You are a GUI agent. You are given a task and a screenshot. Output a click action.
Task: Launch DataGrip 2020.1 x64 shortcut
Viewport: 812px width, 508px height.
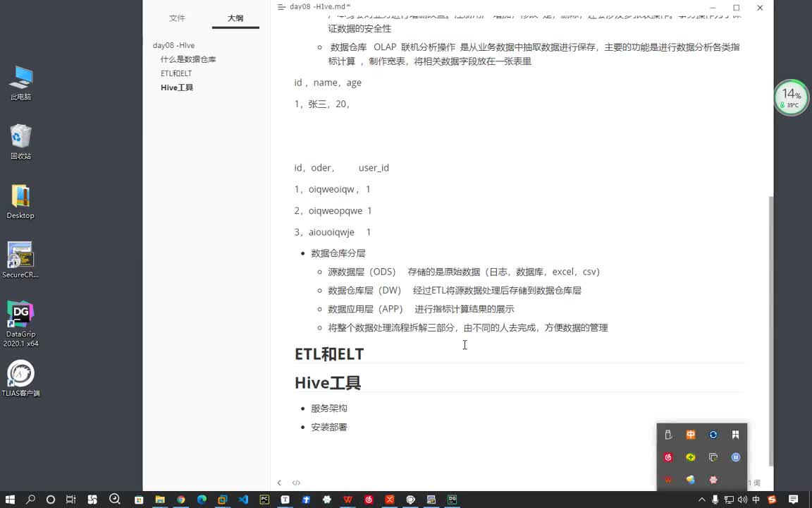coord(20,323)
